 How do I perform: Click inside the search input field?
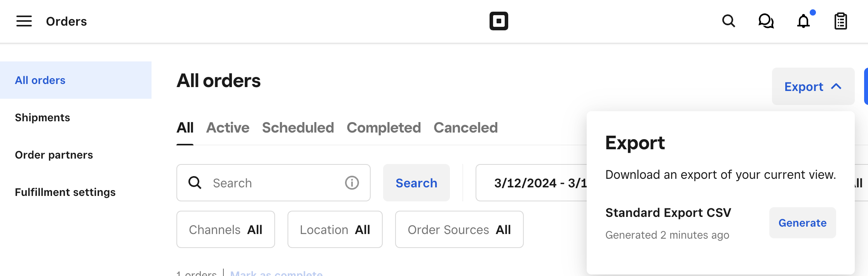[x=272, y=183]
